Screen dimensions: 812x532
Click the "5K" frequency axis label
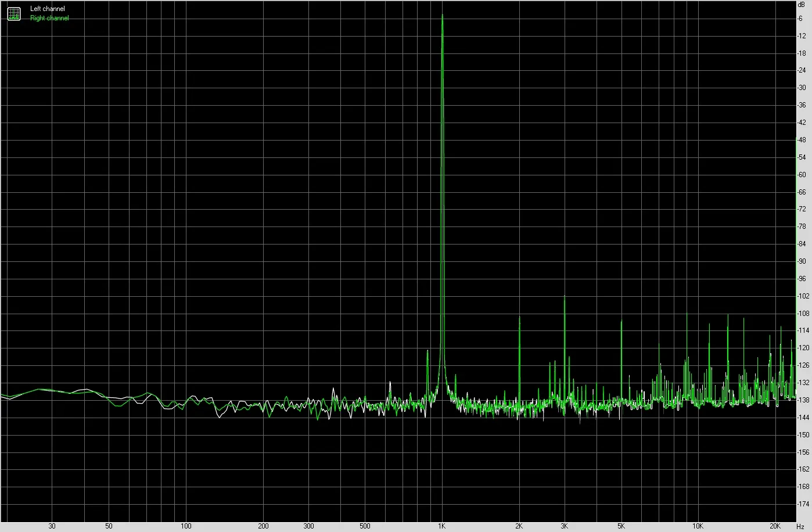point(621,526)
